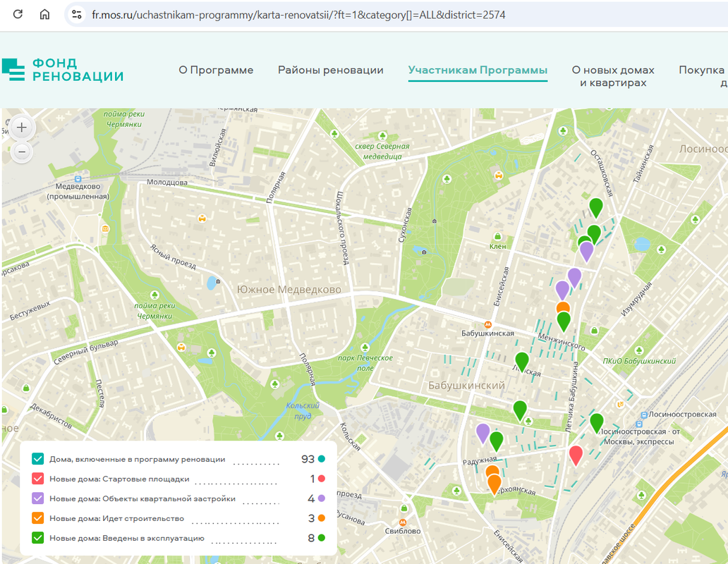Open the browser home page icon
The image size is (728, 564).
[44, 14]
